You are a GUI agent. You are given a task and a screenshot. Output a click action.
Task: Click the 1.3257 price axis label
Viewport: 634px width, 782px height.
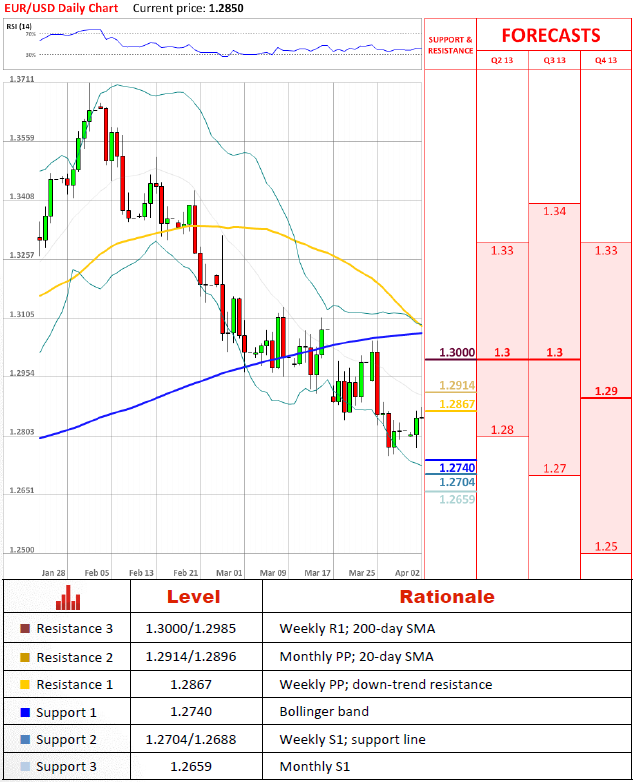(x=22, y=255)
